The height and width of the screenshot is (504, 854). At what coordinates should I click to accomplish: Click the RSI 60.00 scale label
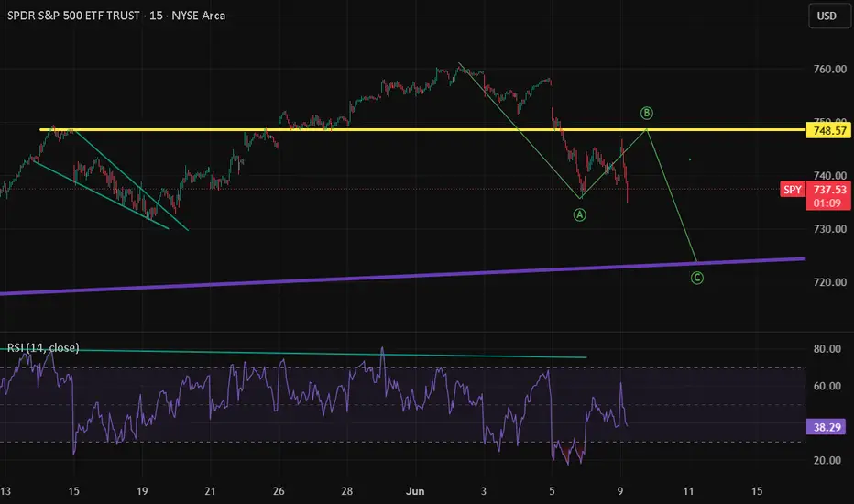click(827, 386)
